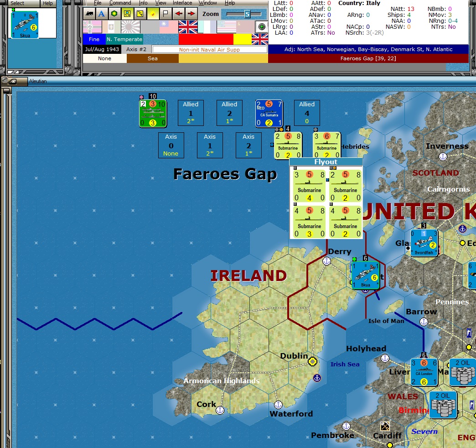This screenshot has width=476, height=448.
Task: Click the lower 2 OIL barrels counter near Wales
Action: (x=444, y=405)
